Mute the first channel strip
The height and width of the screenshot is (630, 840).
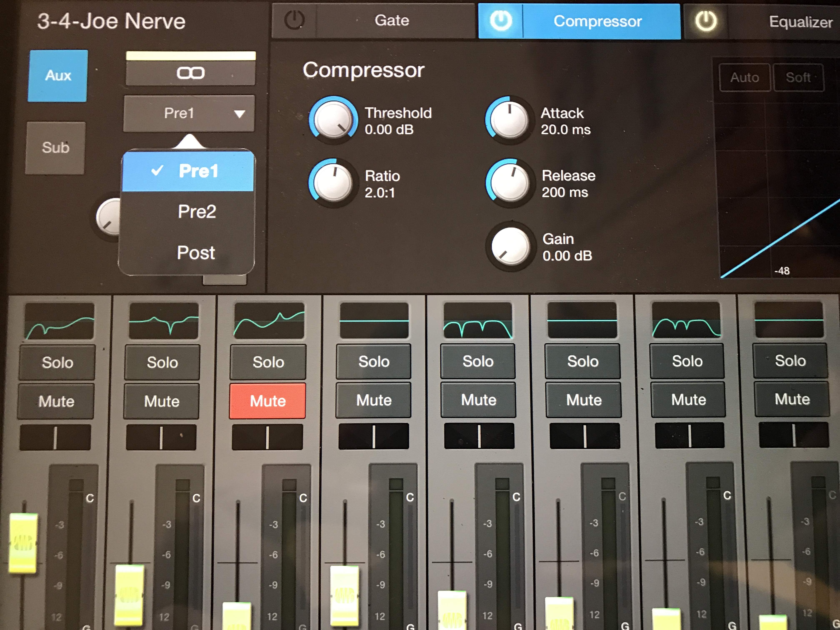[56, 401]
